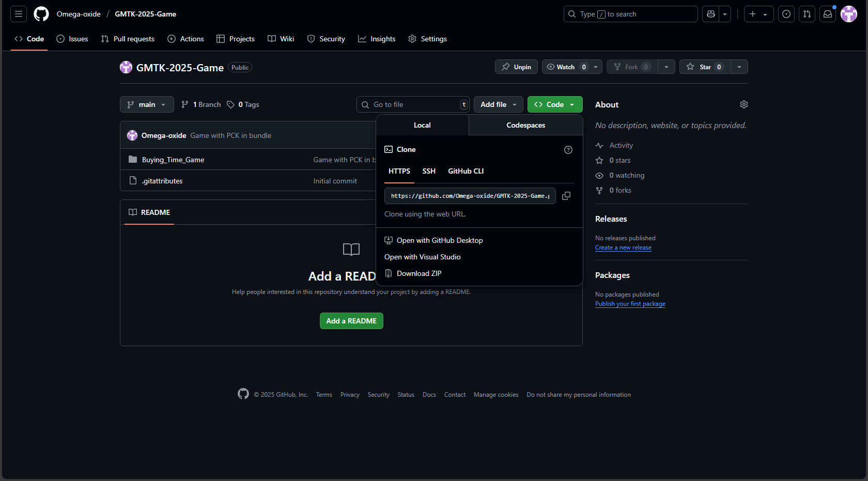Switch to the Issues tab
The height and width of the screenshot is (481, 868).
tap(72, 39)
